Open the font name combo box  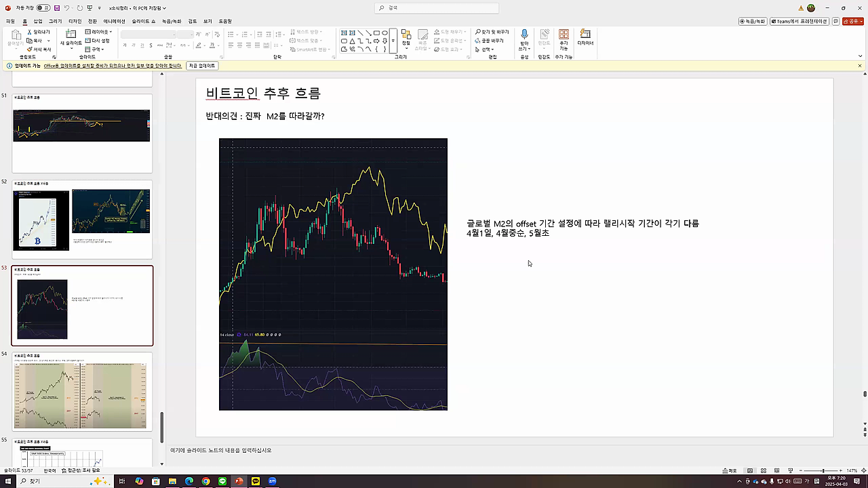pyautogui.click(x=149, y=34)
